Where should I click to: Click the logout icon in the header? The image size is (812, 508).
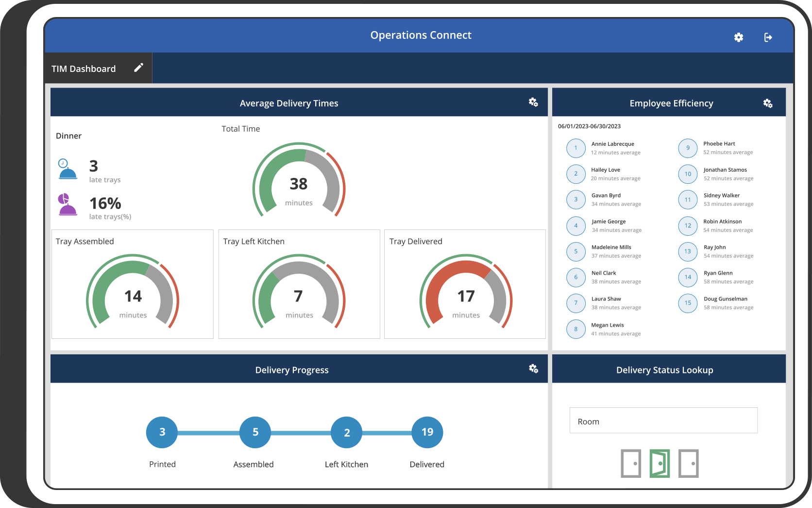click(x=769, y=37)
